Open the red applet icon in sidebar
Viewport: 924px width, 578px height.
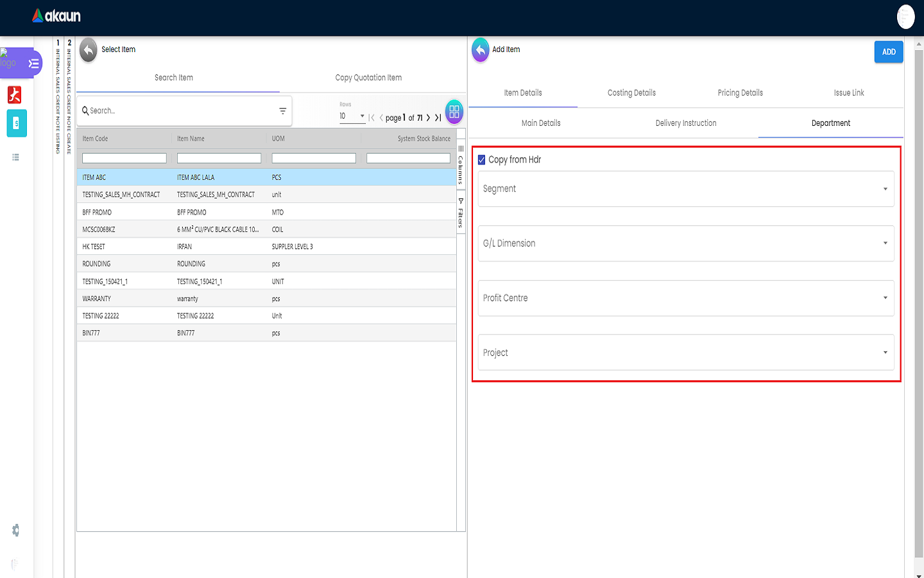pos(15,95)
